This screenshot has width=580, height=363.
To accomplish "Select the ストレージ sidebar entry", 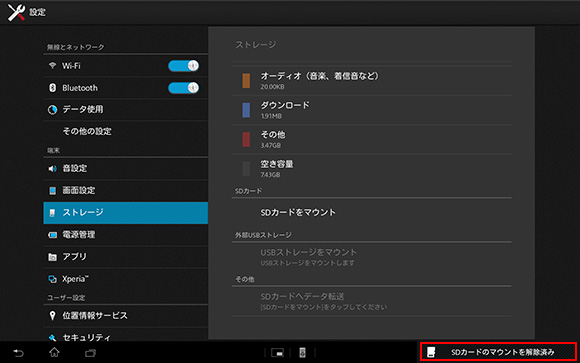I will (126, 213).
